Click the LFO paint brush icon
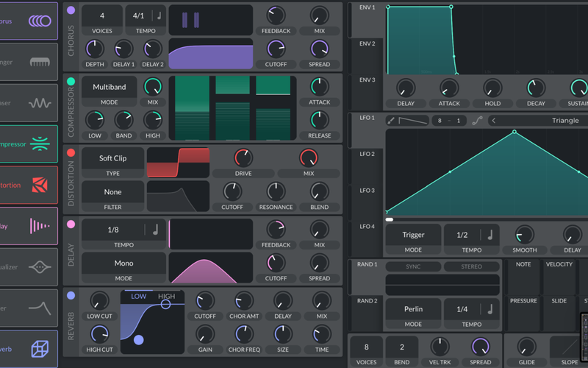The width and height of the screenshot is (588, 368). tap(392, 121)
